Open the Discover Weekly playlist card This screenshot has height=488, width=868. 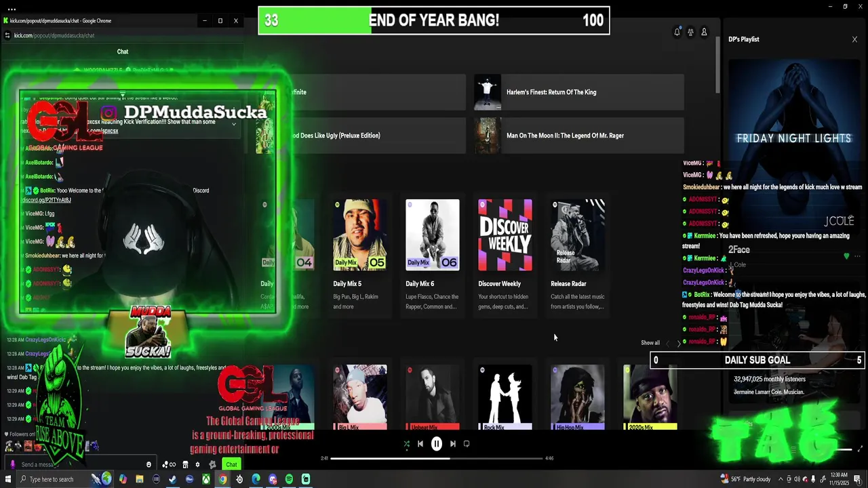click(x=505, y=255)
